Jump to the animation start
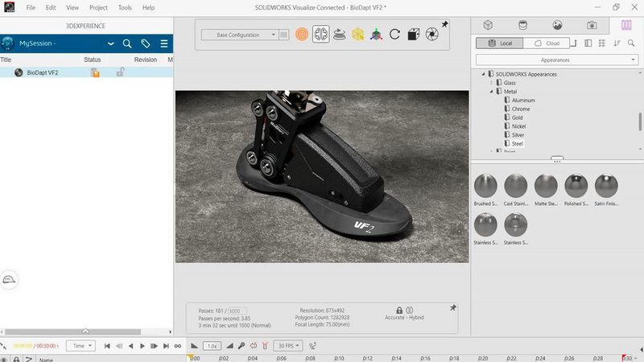644x362 pixels. tap(107, 346)
